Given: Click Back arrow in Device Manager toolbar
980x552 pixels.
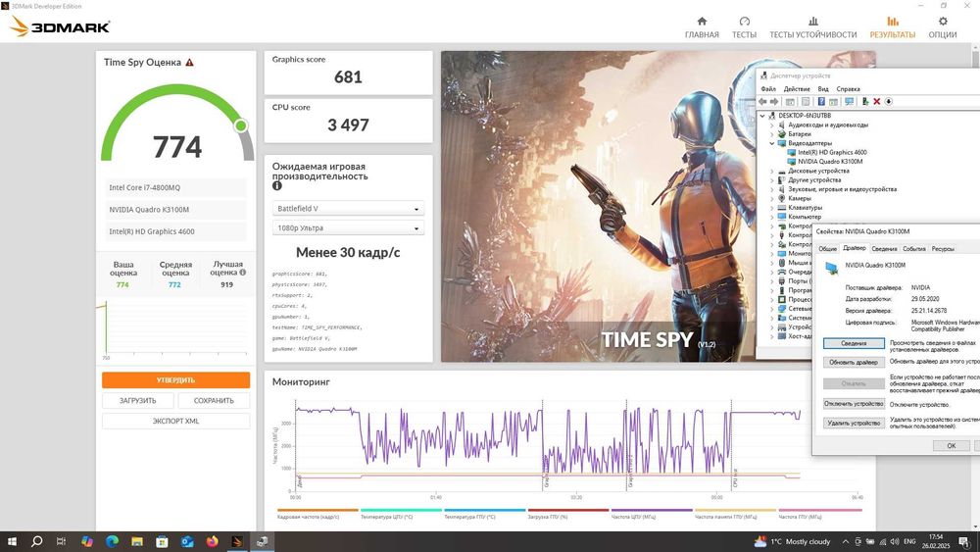Looking at the screenshot, I should [762, 101].
